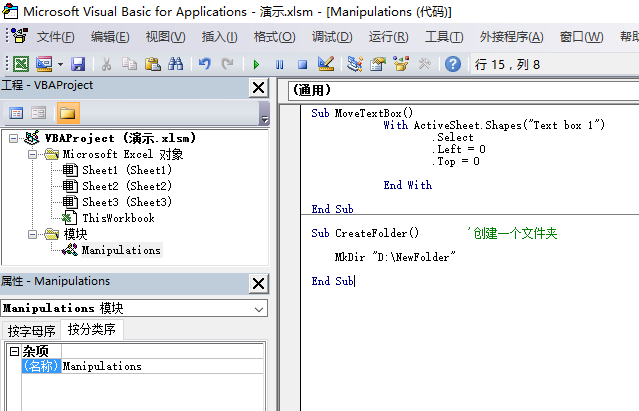Click the View Microsoft Excel toolbar icon
This screenshot has width=639, height=411.
(21, 64)
